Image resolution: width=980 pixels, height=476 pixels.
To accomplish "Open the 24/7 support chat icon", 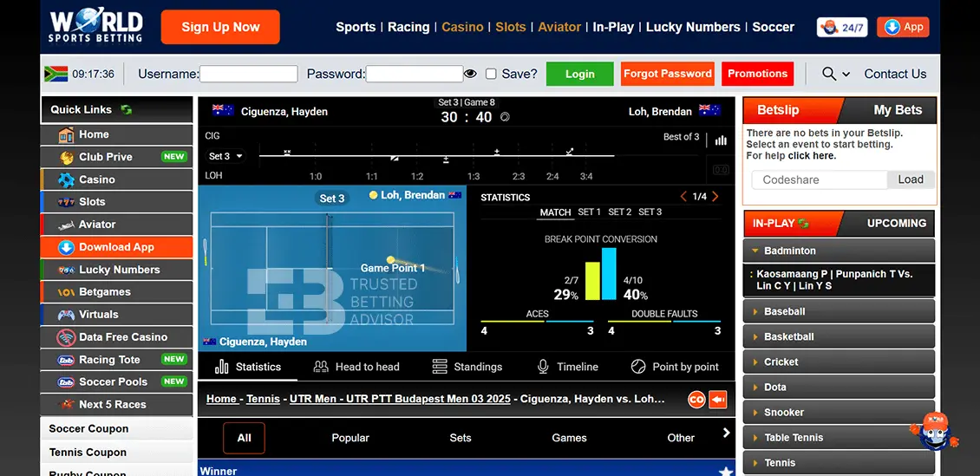I will 842,27.
